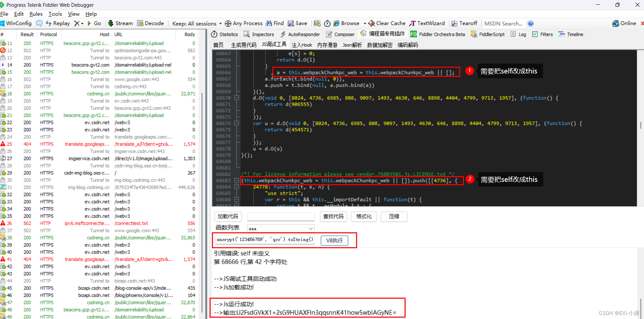Image resolution: width=644 pixels, height=319 pixels.
Task: Expand Keep: All sessions dropdown
Action: tap(197, 23)
